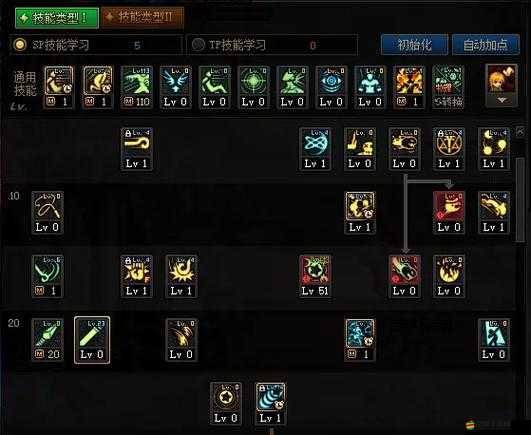Screen dimensions: 531x435
Task: Select the blue wings skill icon
Action: point(175,87)
